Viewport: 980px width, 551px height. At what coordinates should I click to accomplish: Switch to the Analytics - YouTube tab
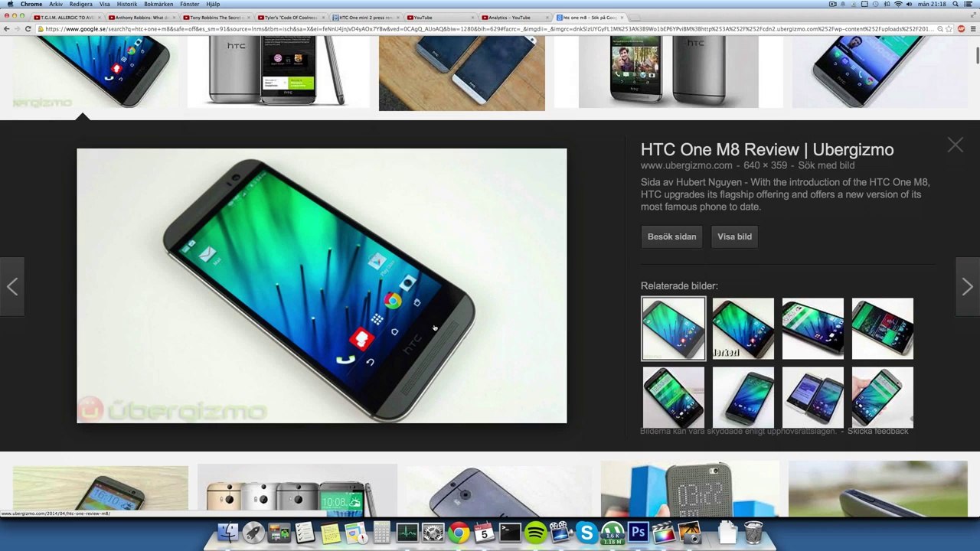(x=514, y=17)
